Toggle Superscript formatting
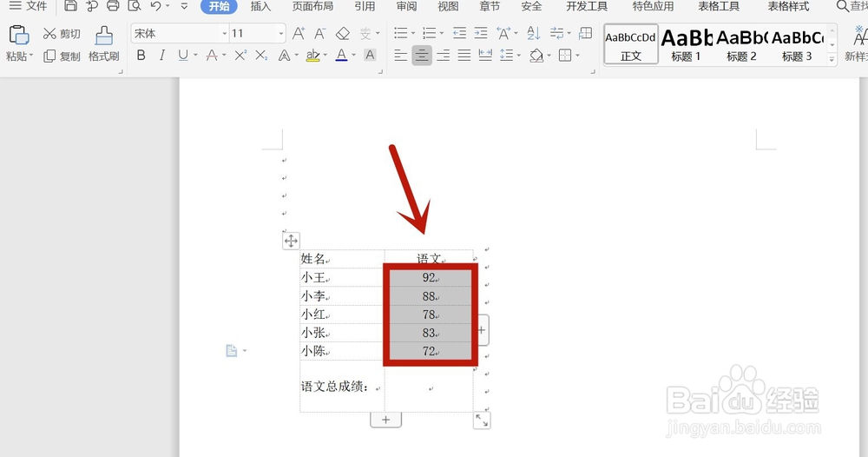Screen dimensions: 868x457 click(x=240, y=55)
